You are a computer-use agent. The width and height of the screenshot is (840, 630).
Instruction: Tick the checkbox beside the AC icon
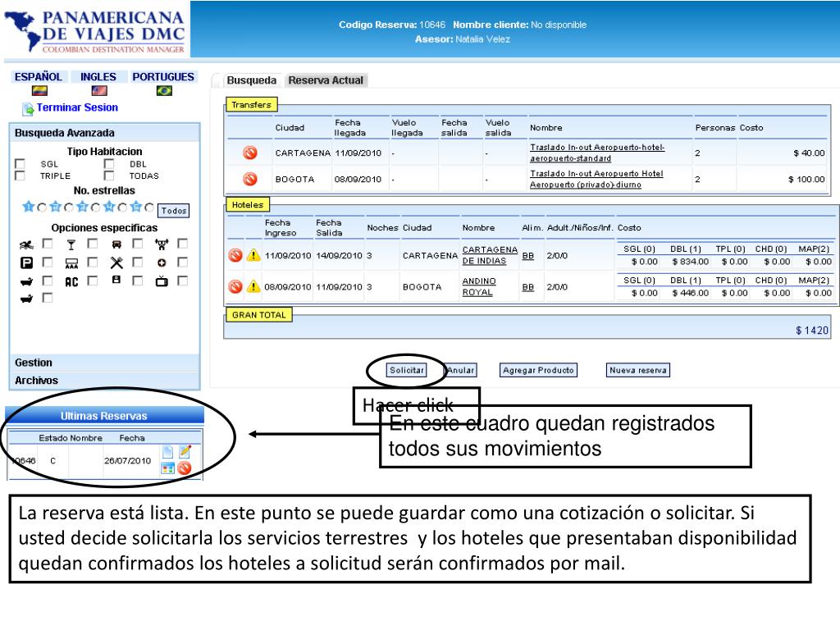[93, 281]
